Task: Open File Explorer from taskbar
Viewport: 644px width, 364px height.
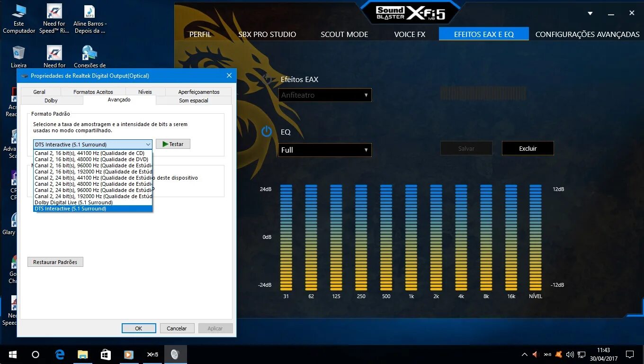Action: coord(83,355)
